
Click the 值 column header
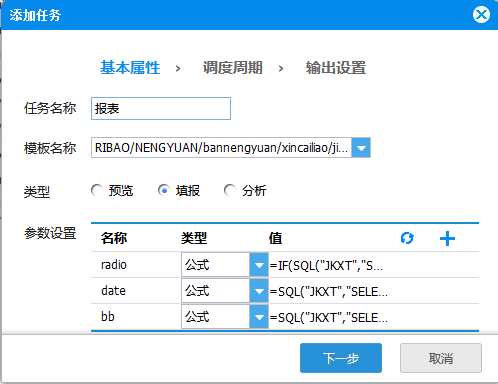275,238
